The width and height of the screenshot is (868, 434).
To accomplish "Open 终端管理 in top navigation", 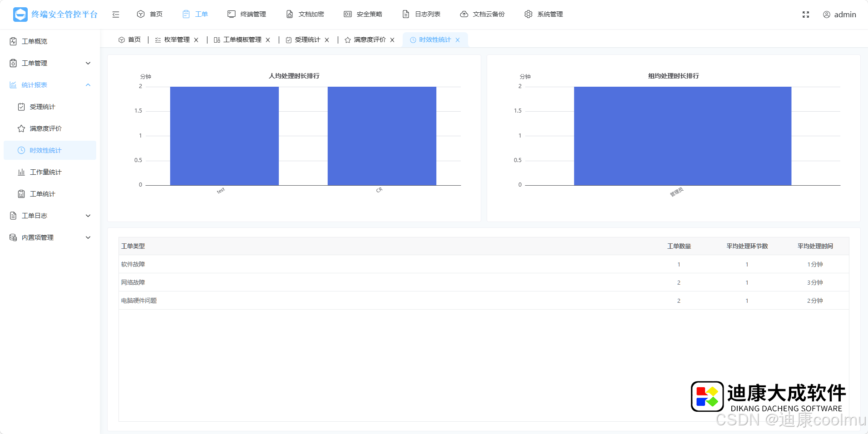I will tap(247, 14).
